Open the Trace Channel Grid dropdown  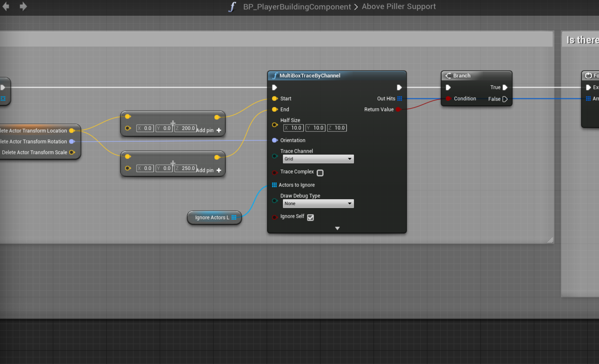point(318,159)
